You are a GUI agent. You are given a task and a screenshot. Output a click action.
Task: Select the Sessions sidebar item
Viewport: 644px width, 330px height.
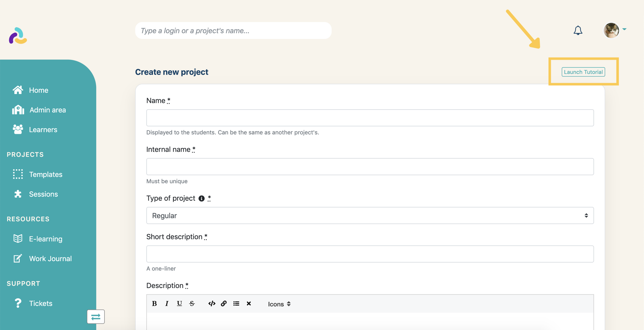[43, 194]
